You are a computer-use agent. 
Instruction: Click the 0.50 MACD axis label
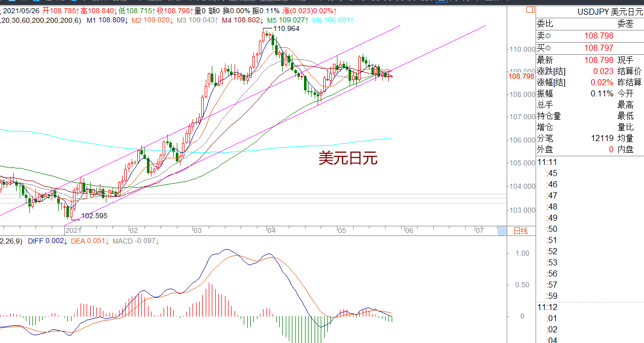(522, 285)
